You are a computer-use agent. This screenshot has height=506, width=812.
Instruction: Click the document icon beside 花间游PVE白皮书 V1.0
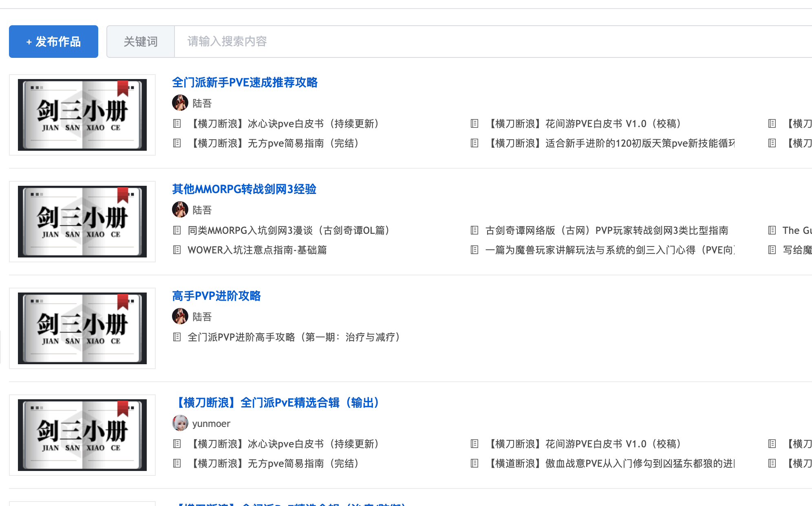(x=474, y=124)
